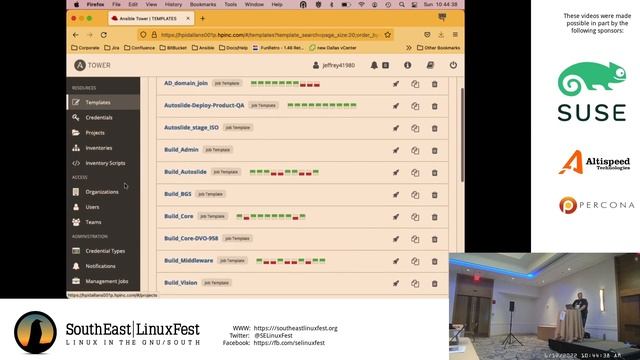640x360 pixels.
Task: Delete the Build_Vision template
Action: tap(435, 283)
